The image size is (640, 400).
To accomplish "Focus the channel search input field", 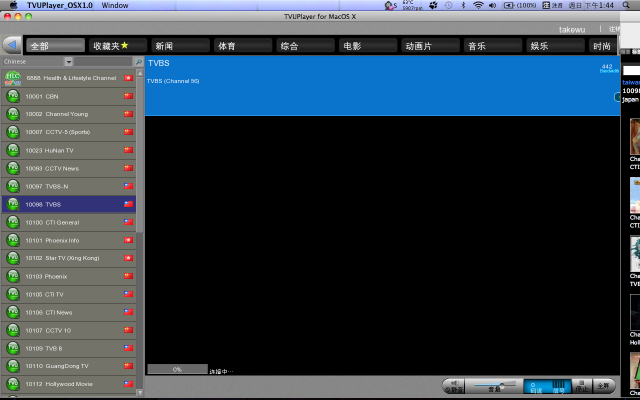I will 104,62.
